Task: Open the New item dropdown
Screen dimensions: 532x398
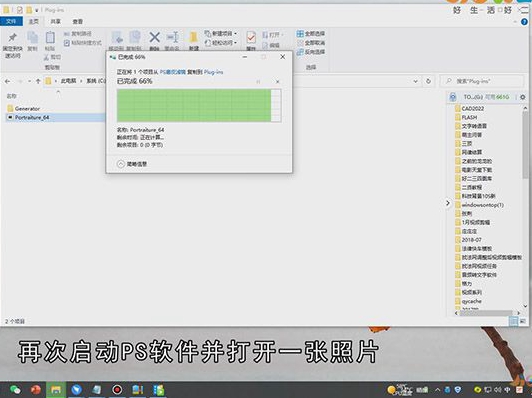Action: tap(221, 34)
